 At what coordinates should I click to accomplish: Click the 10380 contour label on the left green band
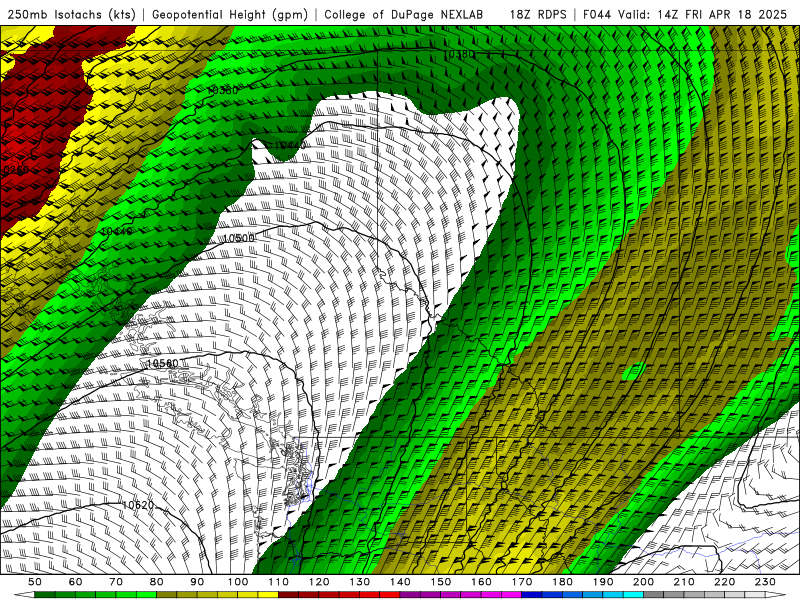click(x=223, y=90)
